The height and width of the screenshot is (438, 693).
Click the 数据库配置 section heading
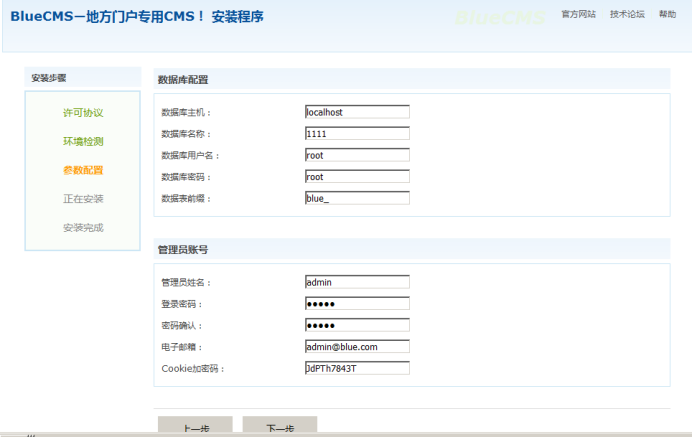click(183, 80)
